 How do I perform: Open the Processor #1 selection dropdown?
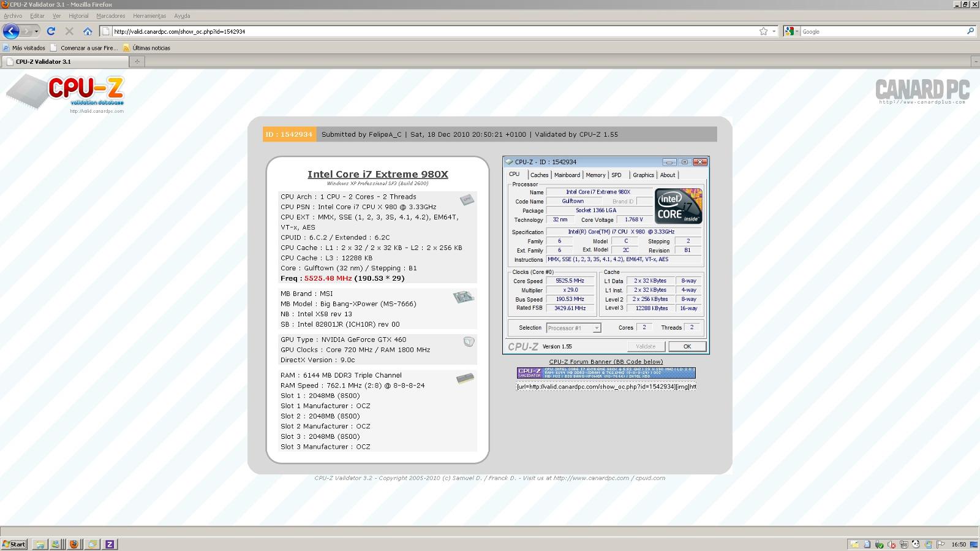pos(597,329)
